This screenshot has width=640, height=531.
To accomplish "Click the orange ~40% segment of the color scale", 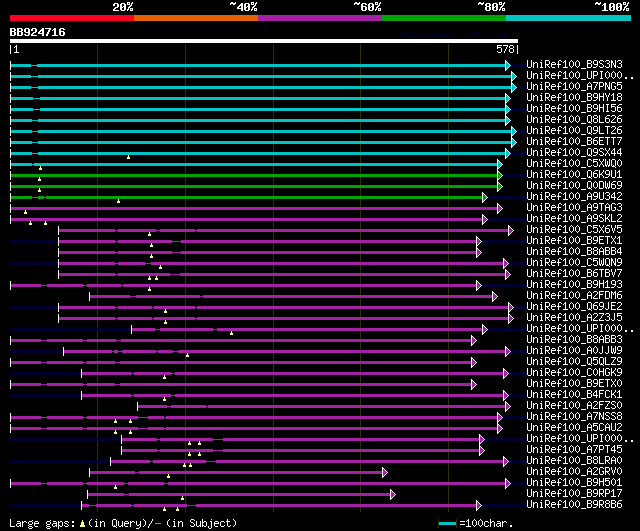I will point(196,18).
